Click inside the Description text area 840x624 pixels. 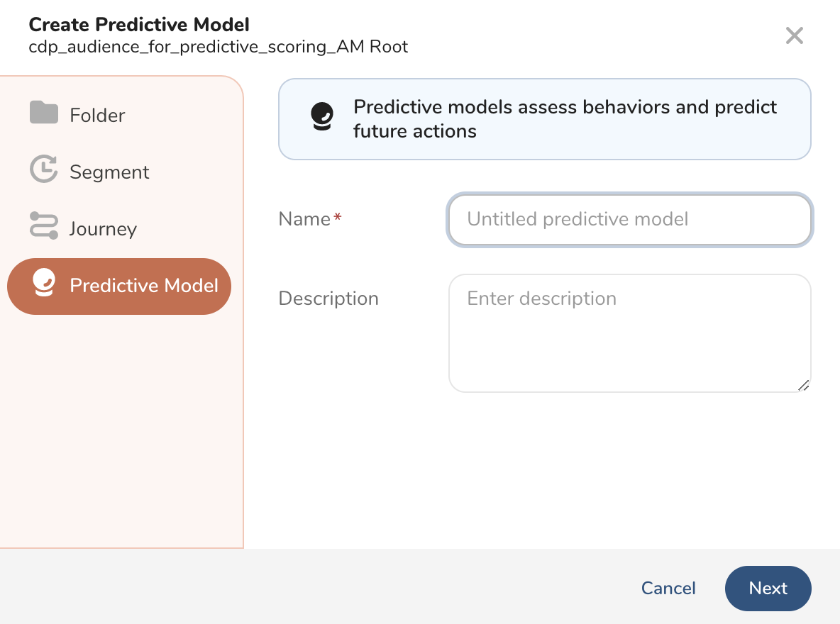click(629, 333)
